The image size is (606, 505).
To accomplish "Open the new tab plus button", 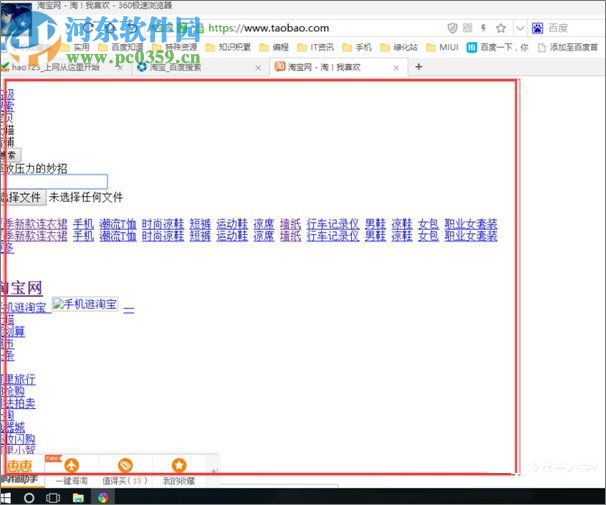I will (418, 67).
